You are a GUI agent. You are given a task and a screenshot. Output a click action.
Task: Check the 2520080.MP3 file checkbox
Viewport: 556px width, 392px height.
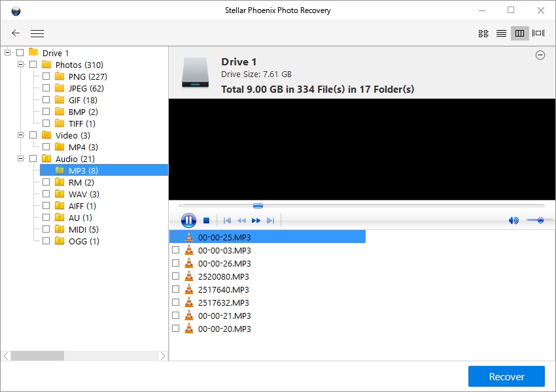tap(175, 276)
